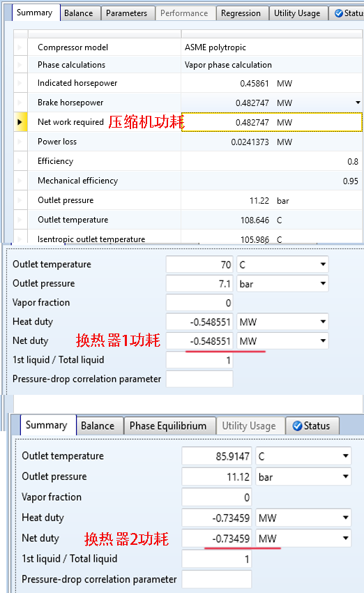Click row selector beside Compressor model
The image size is (364, 593).
(20, 47)
